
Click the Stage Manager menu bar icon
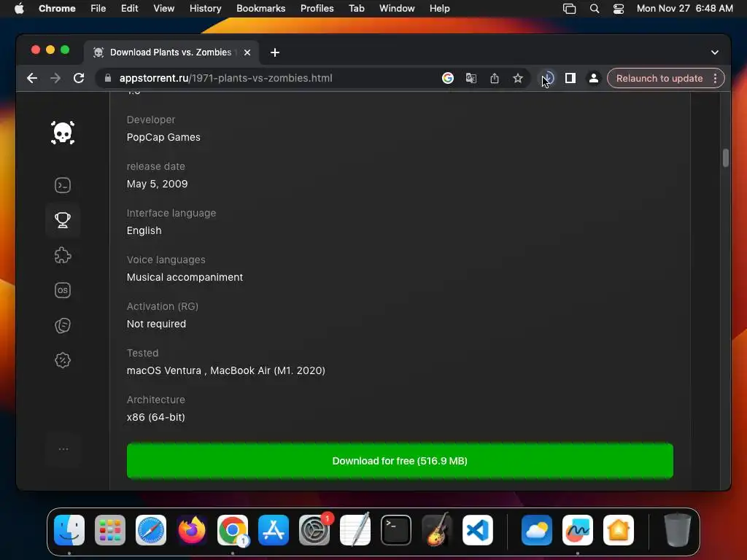pos(569,9)
